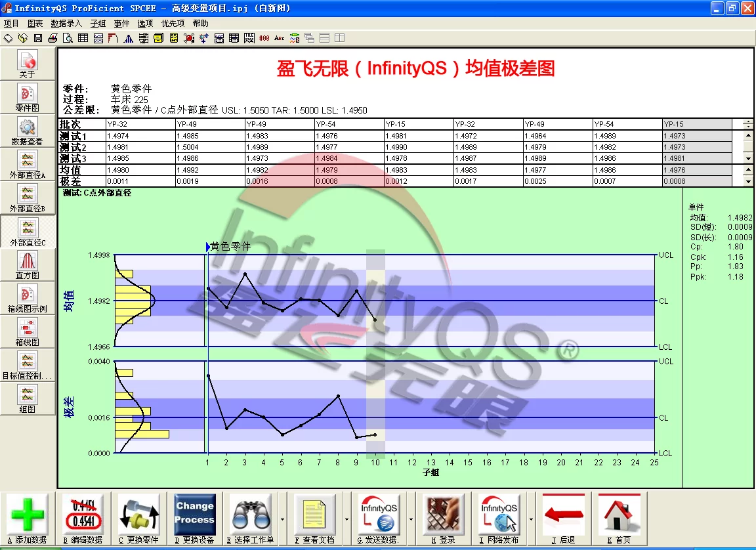Open the 事件 menu
The width and height of the screenshot is (756, 550).
(121, 23)
